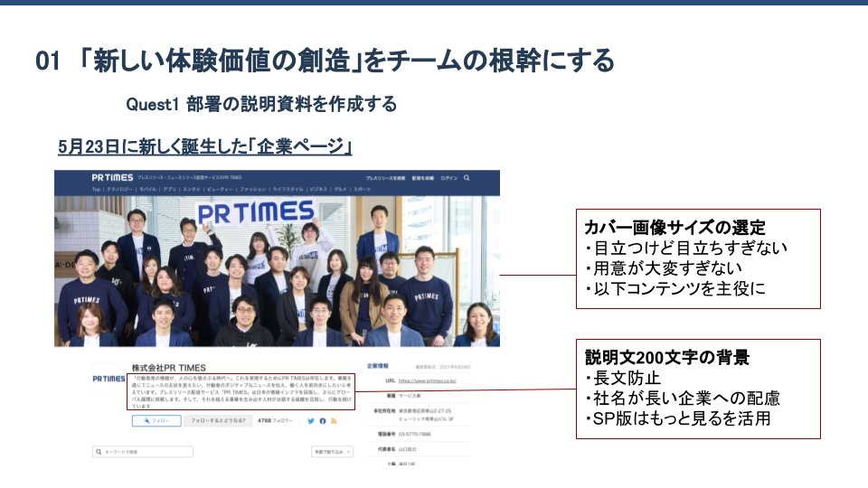
Task: Click the underlined 5月23日に新しく誕生した「企業ページ」 heading
Action: 205,146
